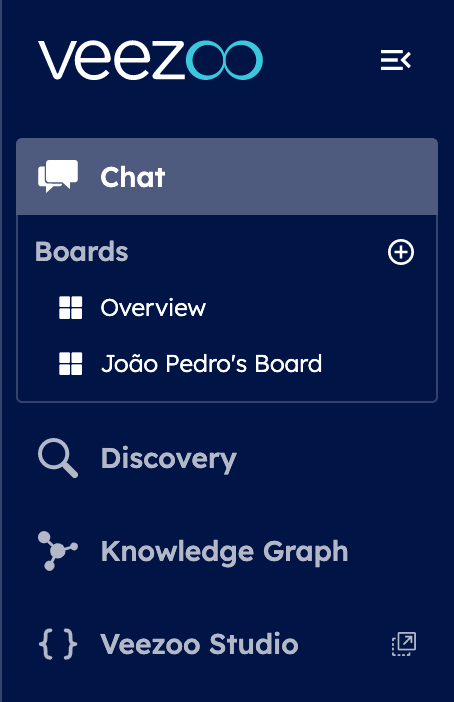Click the Discovery magnifying glass icon
The height and width of the screenshot is (702, 454).
point(58,458)
